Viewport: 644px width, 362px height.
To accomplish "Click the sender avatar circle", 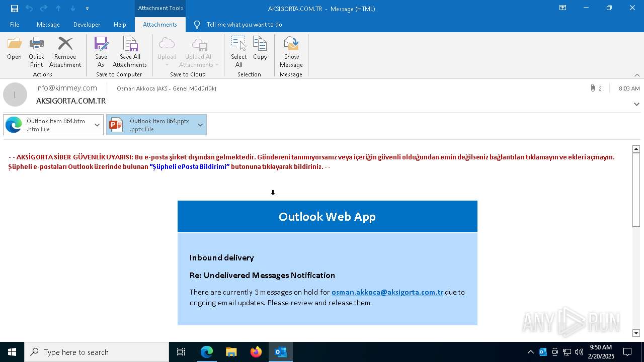I will [x=15, y=95].
